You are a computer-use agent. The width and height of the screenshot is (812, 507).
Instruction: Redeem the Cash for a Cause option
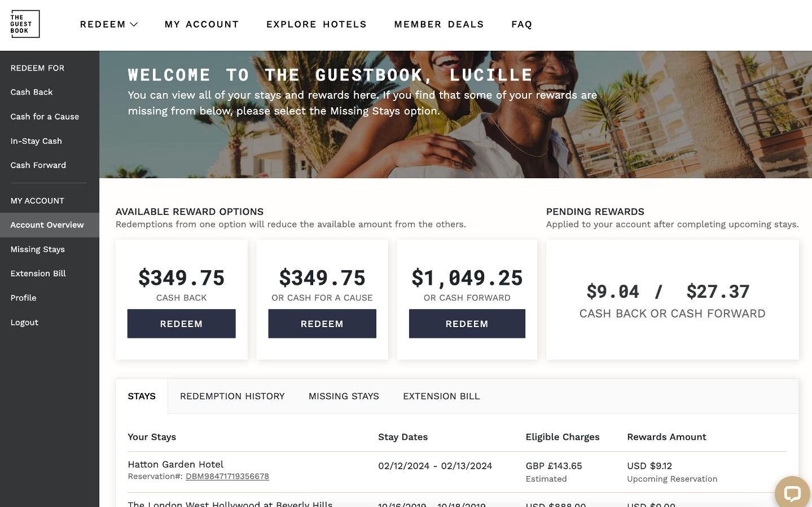(x=322, y=324)
